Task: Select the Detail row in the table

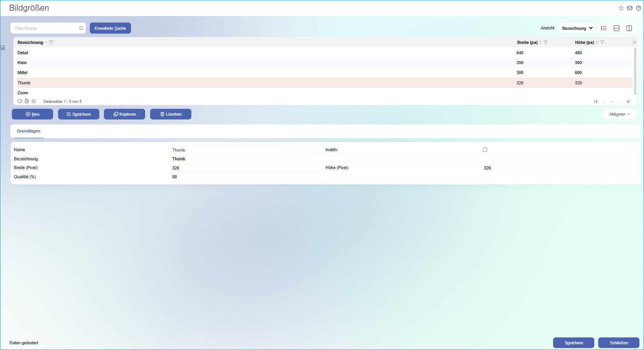Action: (325, 53)
